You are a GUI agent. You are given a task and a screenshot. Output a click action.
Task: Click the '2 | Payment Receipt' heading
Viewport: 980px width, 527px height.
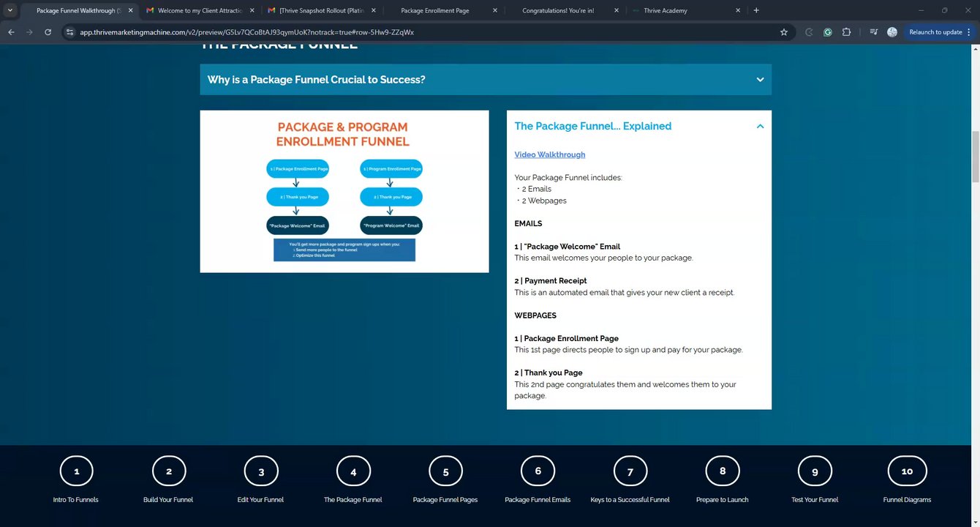coord(551,281)
